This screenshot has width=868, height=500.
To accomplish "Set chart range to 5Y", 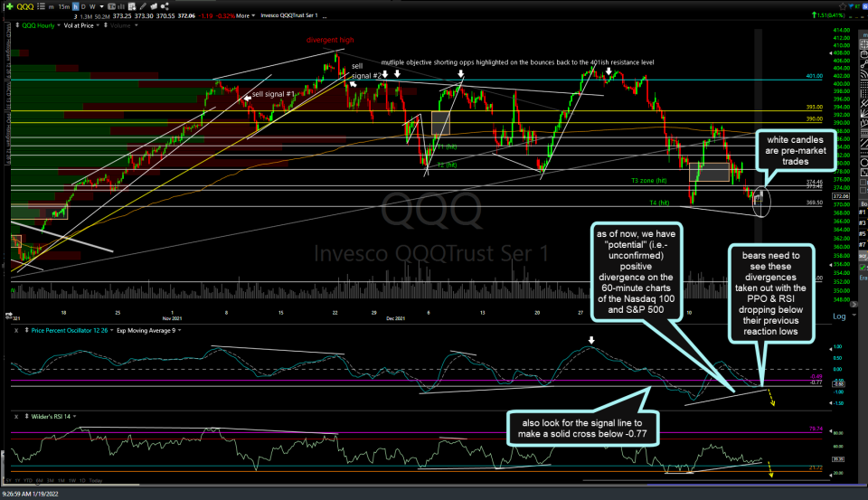I will point(8,481).
